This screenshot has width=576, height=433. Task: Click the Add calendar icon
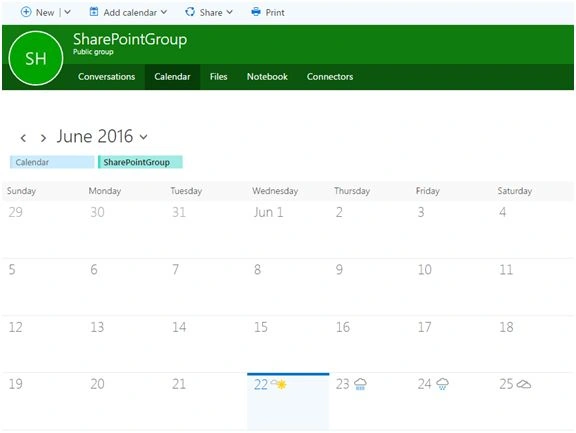[94, 12]
